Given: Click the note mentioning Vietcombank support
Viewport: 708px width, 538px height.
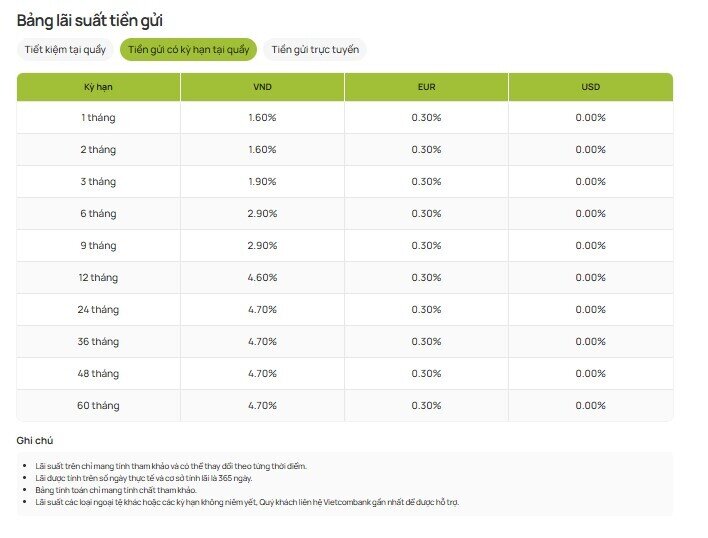Looking at the screenshot, I should [x=246, y=502].
